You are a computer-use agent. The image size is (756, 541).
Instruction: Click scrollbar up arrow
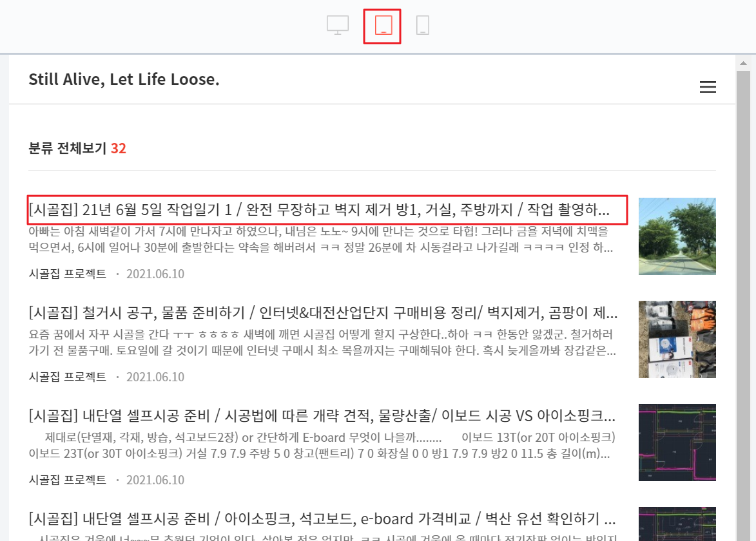(x=743, y=63)
